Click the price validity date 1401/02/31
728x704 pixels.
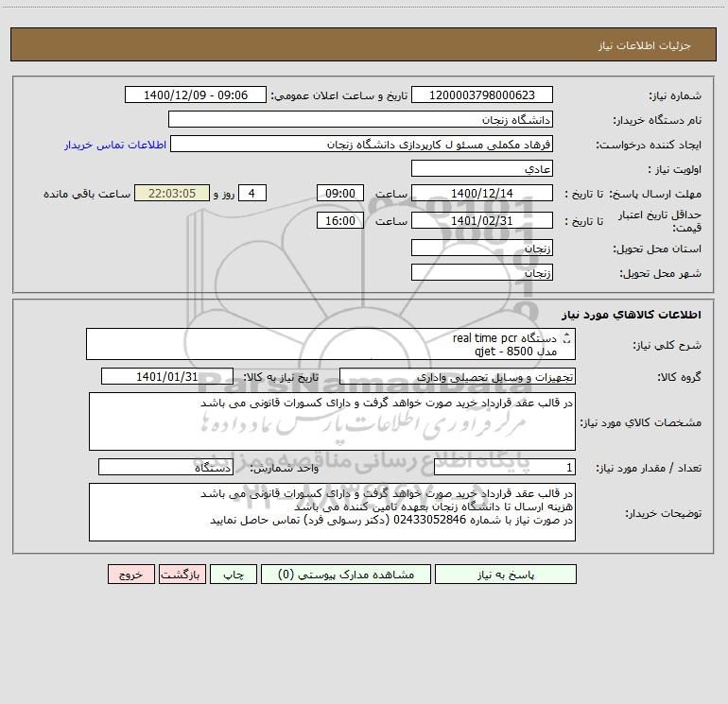(482, 221)
